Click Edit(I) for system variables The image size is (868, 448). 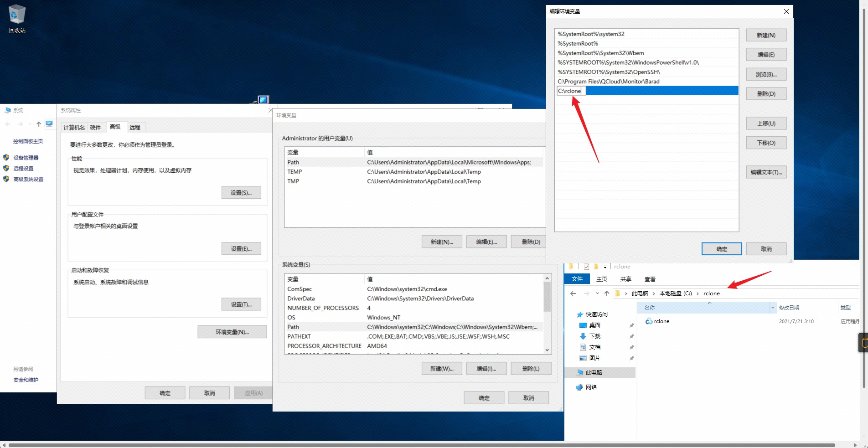click(x=486, y=369)
